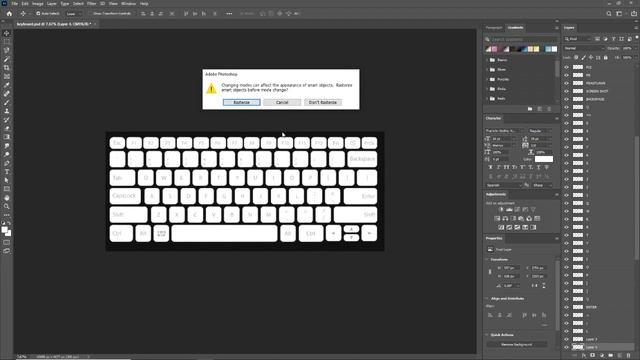Open the font family dropdown
This screenshot has height=360, width=640.
504,131
